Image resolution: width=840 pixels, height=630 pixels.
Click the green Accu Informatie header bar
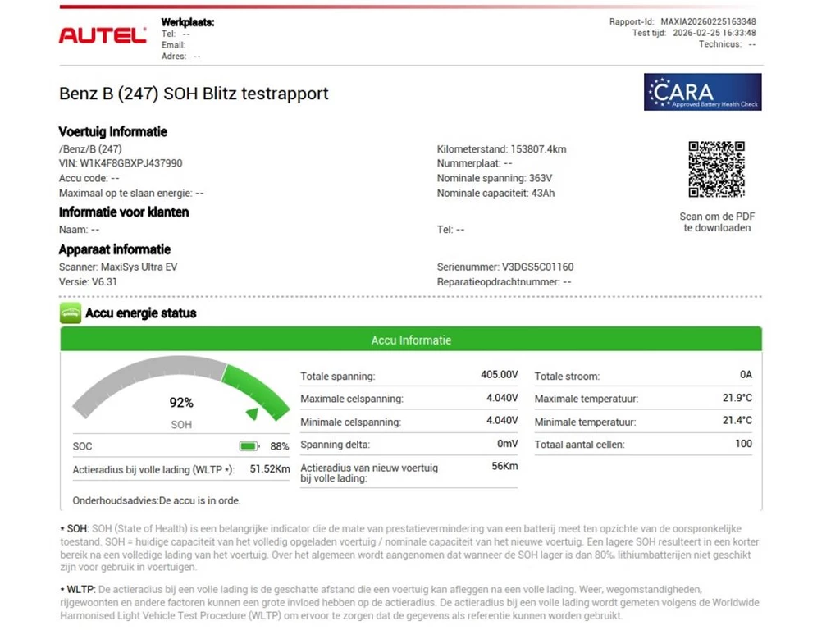pyautogui.click(x=410, y=340)
